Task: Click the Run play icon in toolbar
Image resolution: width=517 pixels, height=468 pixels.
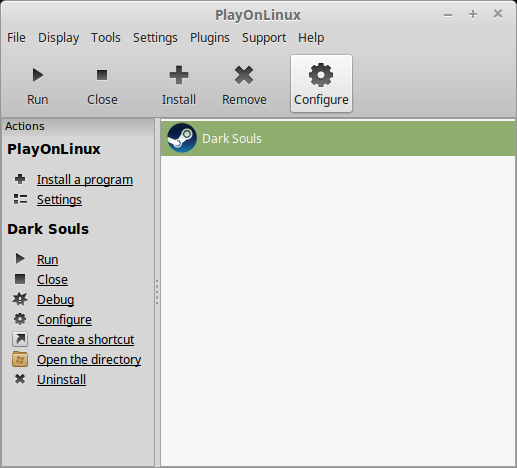Action: pyautogui.click(x=38, y=75)
